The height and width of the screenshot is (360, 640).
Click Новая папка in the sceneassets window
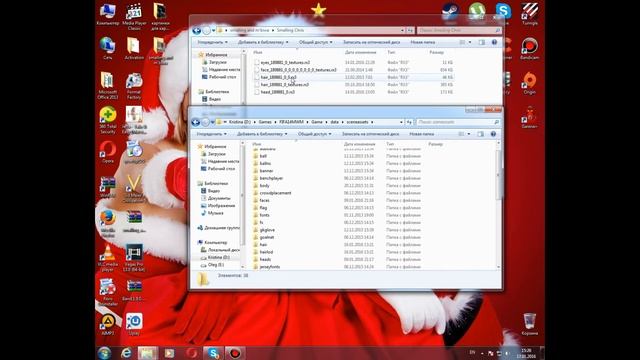tap(422, 134)
